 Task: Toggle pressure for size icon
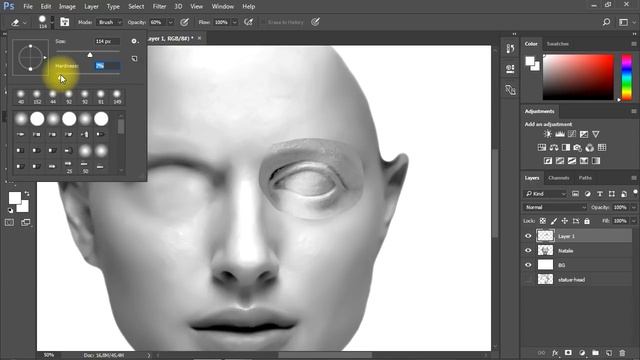point(315,22)
